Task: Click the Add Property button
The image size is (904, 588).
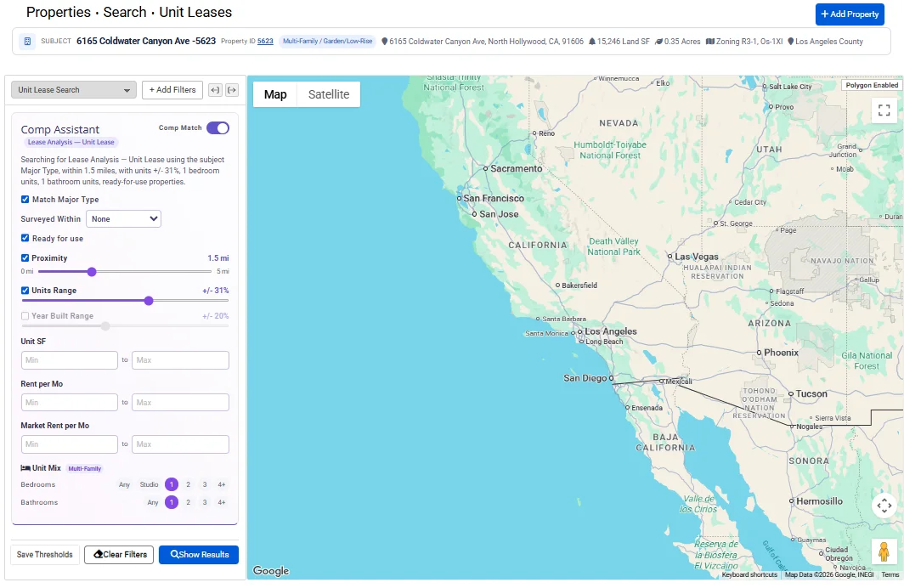Action: pos(850,14)
